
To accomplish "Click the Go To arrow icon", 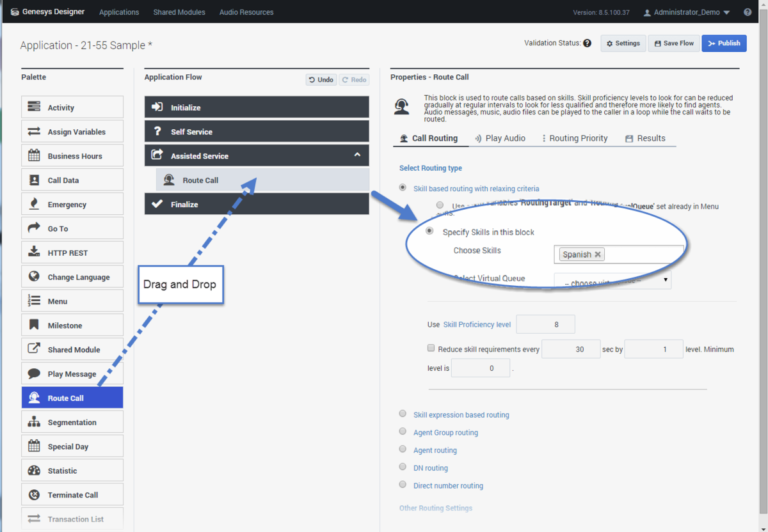I will (x=35, y=228).
